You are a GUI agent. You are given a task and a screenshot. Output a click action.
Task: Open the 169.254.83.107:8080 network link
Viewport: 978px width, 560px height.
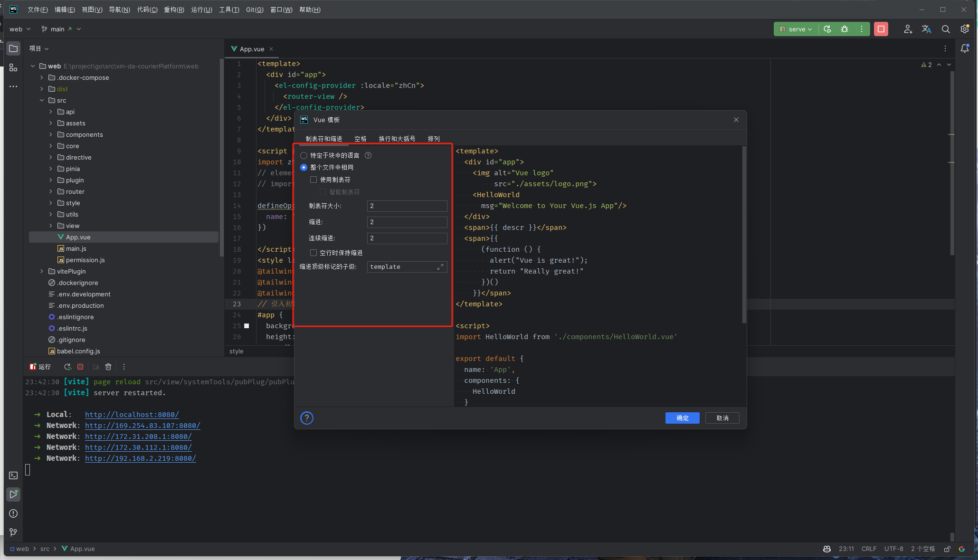142,426
